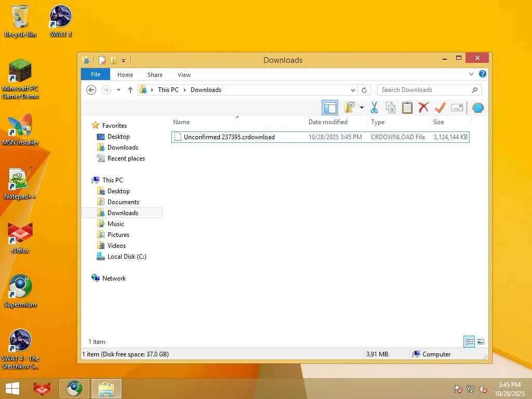Open Desktop under This PC
The height and width of the screenshot is (399, 532).
(x=118, y=191)
